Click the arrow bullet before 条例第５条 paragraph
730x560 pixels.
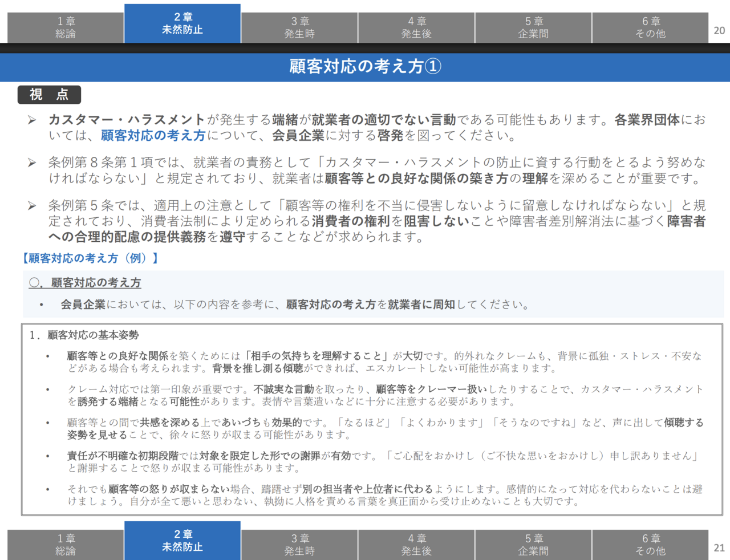(33, 206)
